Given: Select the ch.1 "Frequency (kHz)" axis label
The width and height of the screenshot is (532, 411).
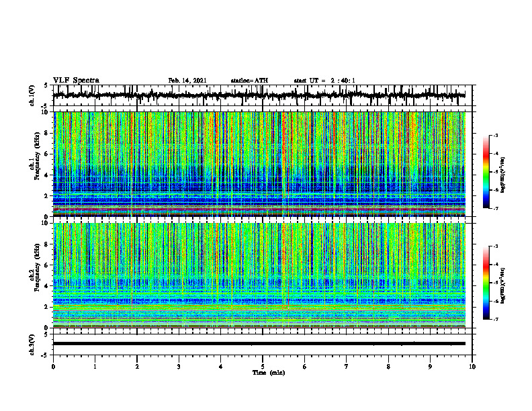Looking at the screenshot, I should (x=38, y=156).
